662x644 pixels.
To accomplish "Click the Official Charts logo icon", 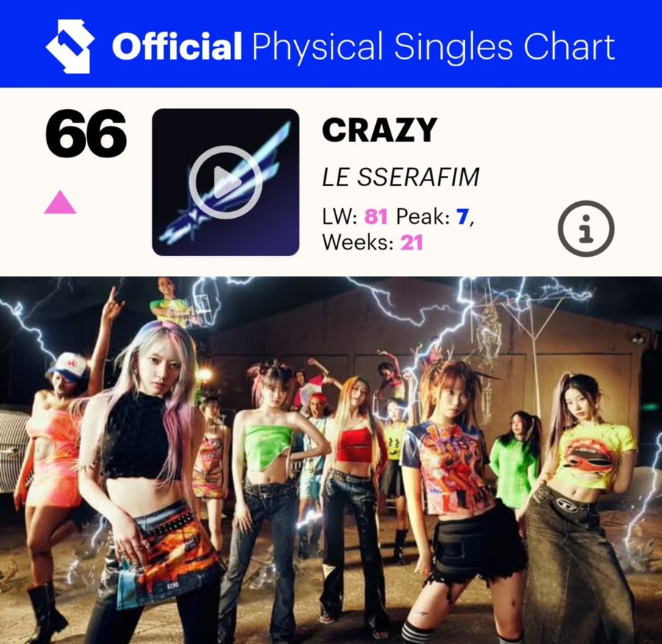I will 70,46.
